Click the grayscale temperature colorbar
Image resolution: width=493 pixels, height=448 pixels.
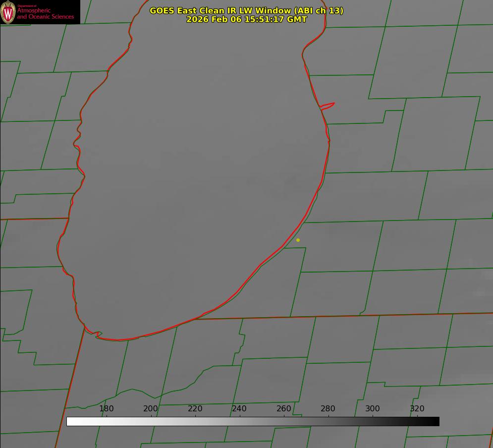[x=253, y=421]
